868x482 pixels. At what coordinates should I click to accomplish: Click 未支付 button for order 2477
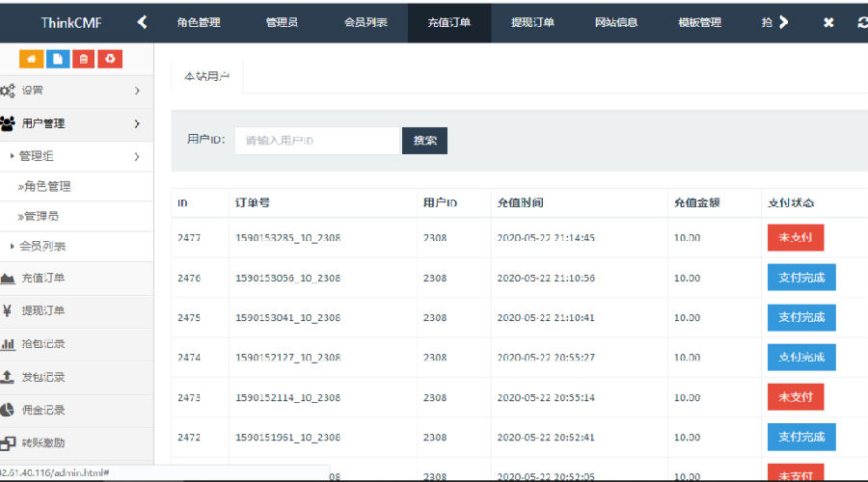click(x=796, y=237)
